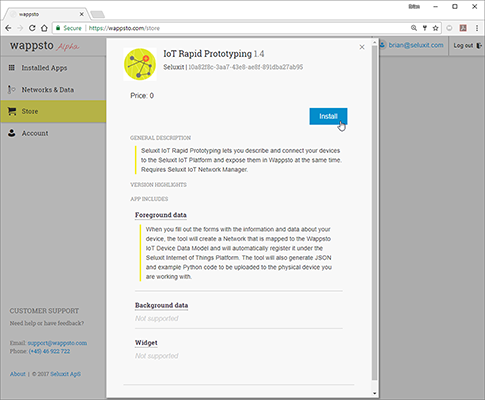Open the Chrome three-dot menu

pos(477,28)
